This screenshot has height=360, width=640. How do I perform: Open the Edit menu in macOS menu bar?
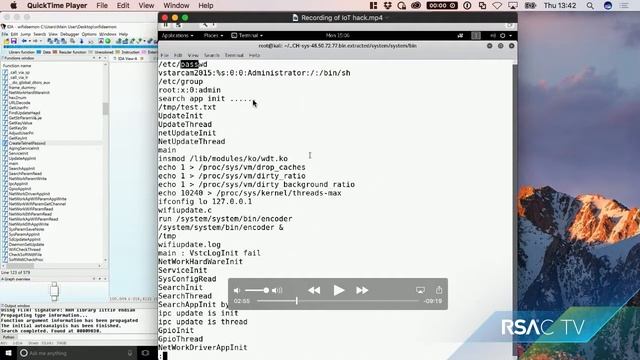tap(123, 5)
